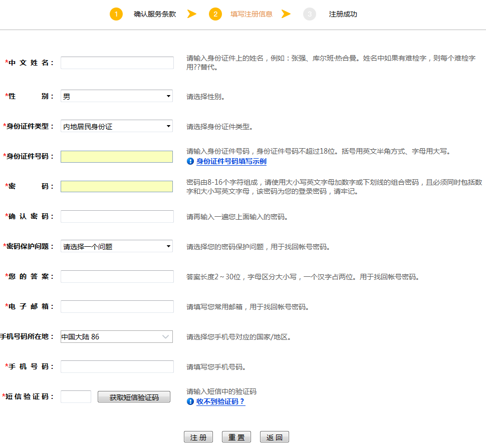
Task: Click the orange arrow after 确认服务条款
Action: [192, 14]
